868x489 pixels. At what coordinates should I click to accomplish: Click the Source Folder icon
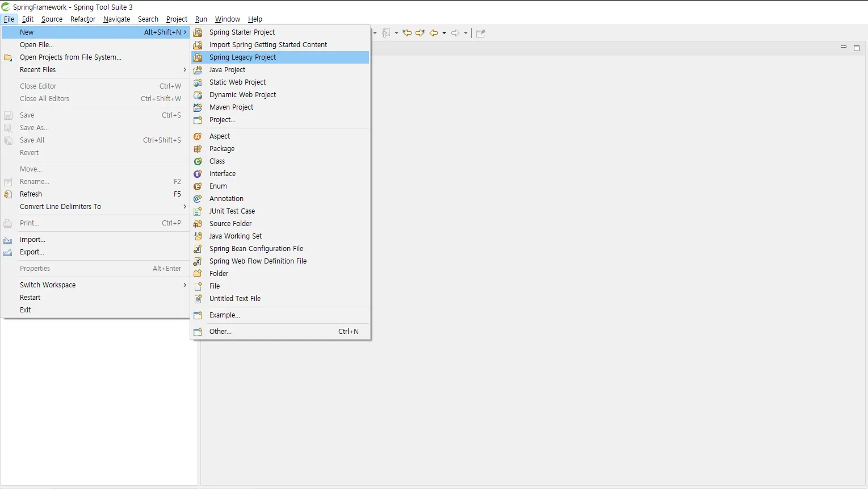198,224
